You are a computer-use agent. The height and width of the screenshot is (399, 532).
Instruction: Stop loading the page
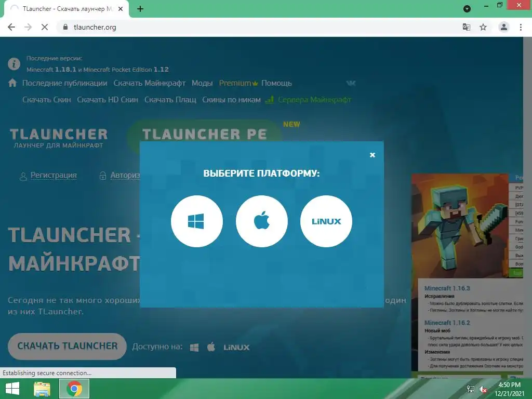45,27
